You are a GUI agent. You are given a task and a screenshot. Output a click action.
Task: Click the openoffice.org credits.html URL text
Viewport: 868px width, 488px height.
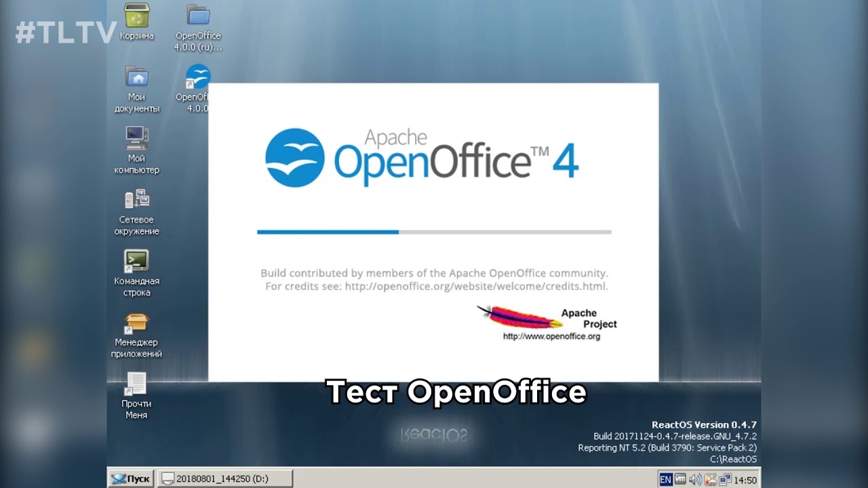[x=477, y=286]
